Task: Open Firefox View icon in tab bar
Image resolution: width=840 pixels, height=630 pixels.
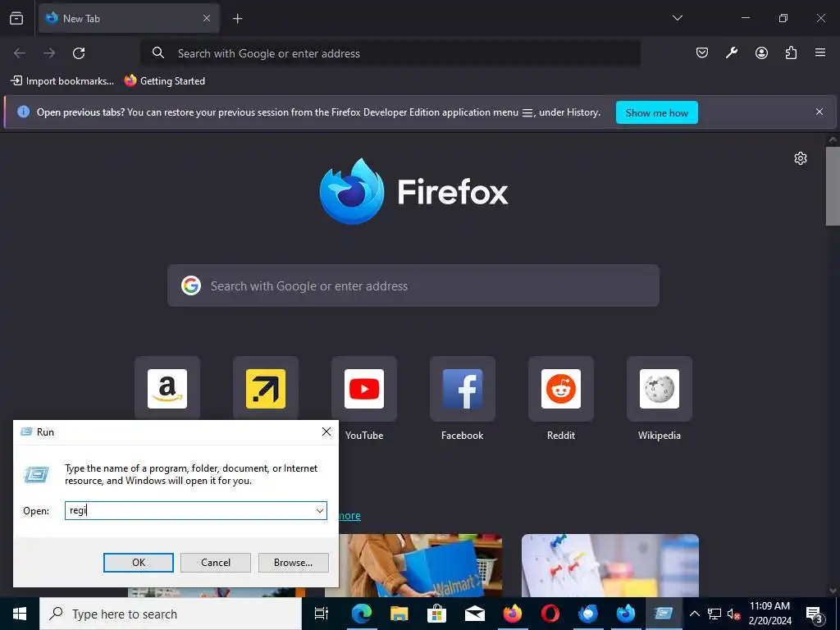Action: tap(16, 18)
